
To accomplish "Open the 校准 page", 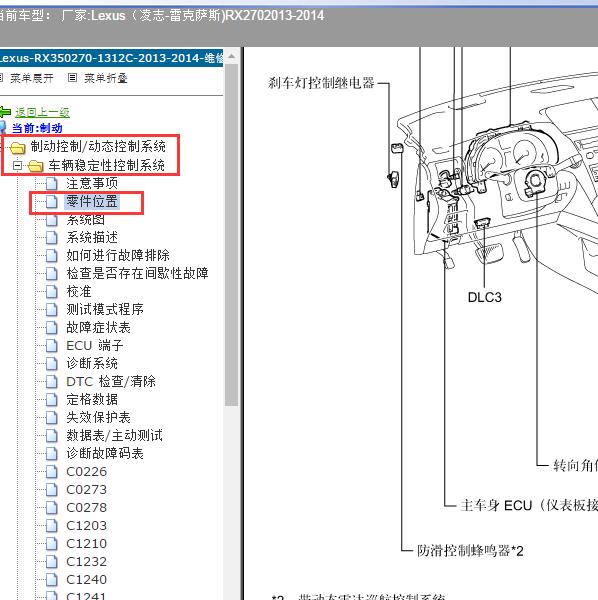I will (79, 291).
